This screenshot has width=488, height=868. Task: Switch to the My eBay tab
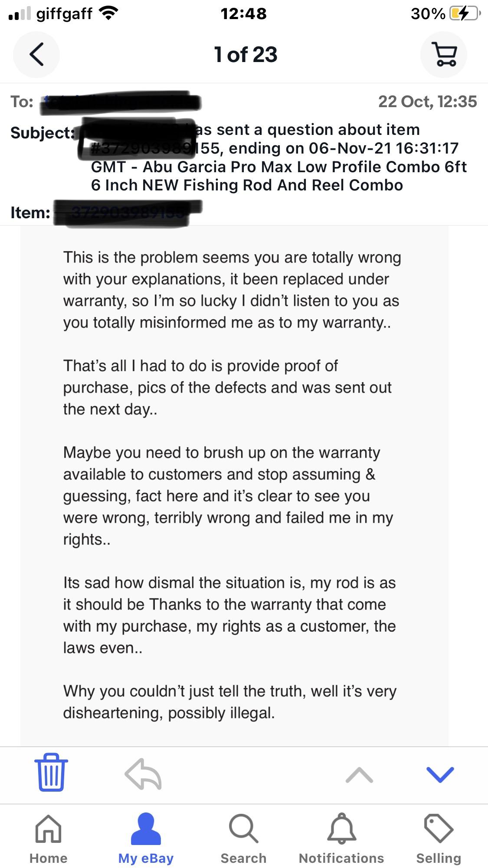pos(146,839)
